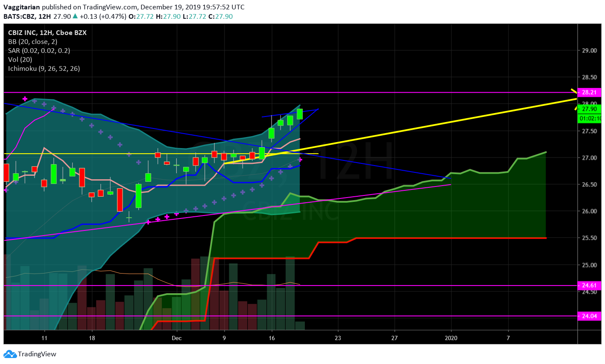
Task: Click the 29.00 price axis value
Action: click(x=589, y=51)
